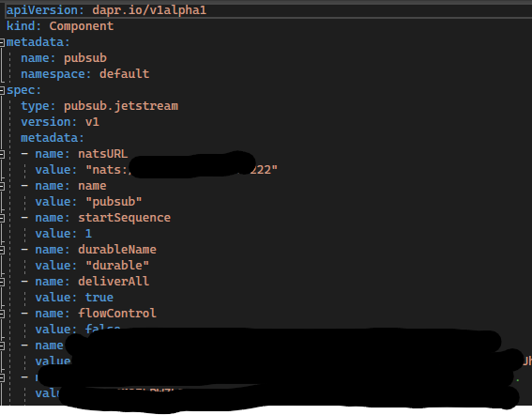Viewport: 532px width, 415px height.
Task: Click the namespace key
Action: pyautogui.click(x=56, y=74)
